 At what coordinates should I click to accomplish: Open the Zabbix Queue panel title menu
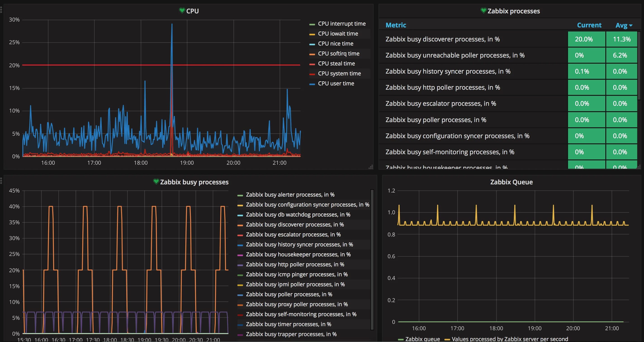point(511,182)
